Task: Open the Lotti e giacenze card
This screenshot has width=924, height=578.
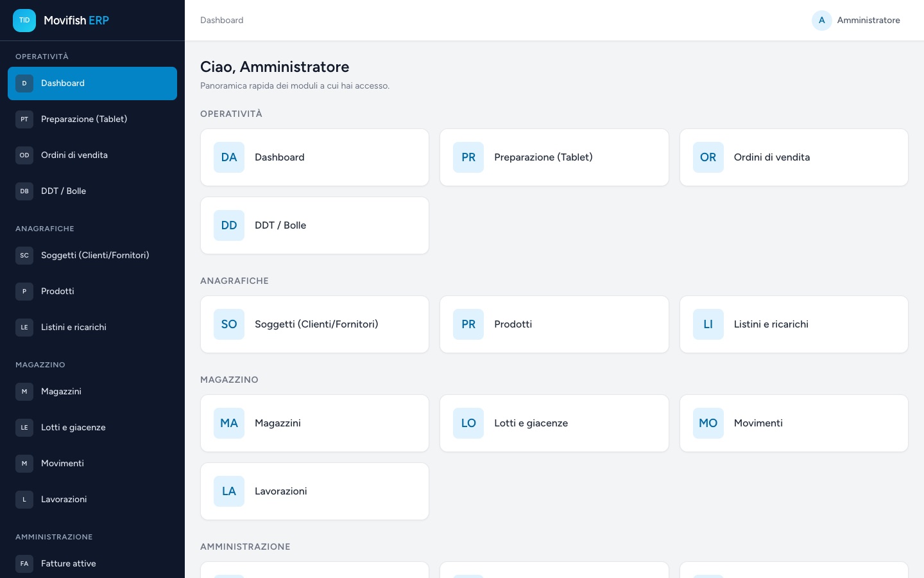Action: click(x=554, y=423)
